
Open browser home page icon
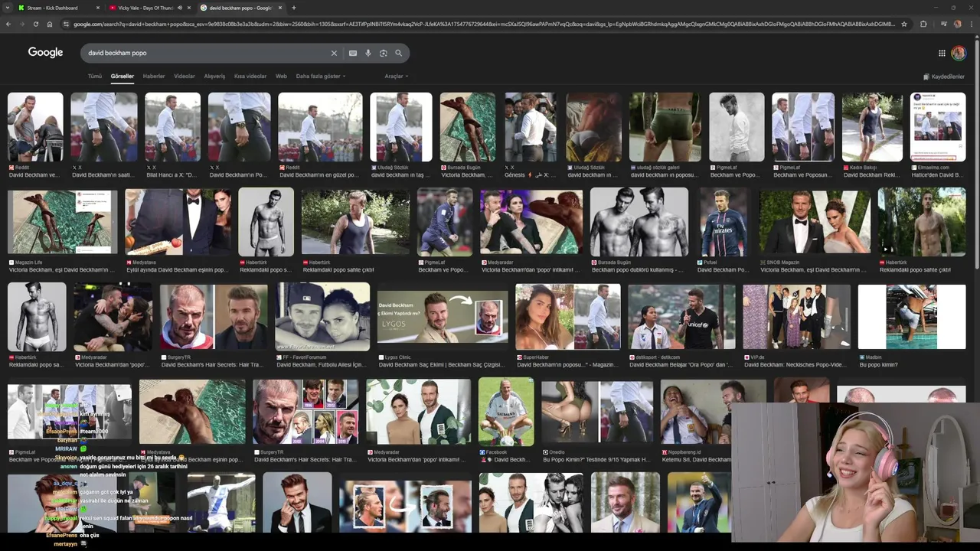(x=50, y=24)
